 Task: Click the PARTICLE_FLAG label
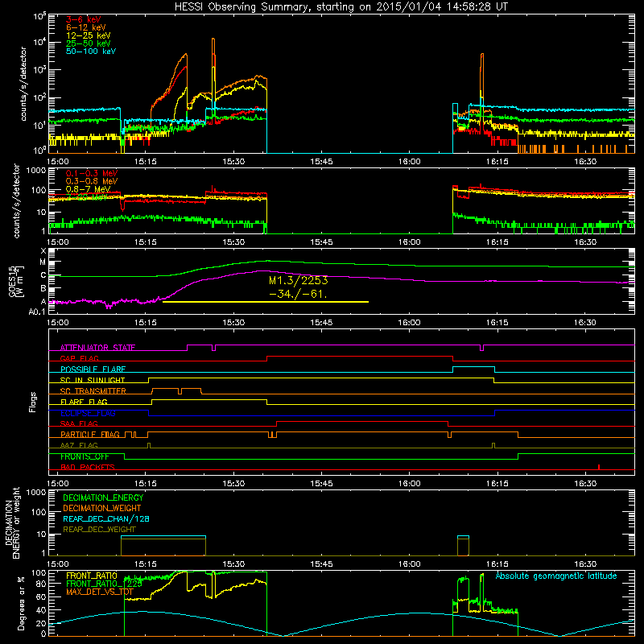pyautogui.click(x=90, y=434)
